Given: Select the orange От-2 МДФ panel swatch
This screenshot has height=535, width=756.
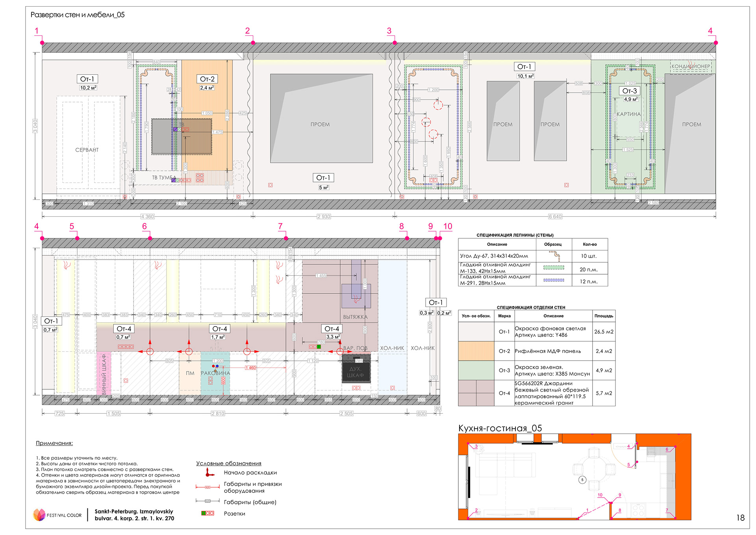Looking at the screenshot, I should [x=476, y=351].
